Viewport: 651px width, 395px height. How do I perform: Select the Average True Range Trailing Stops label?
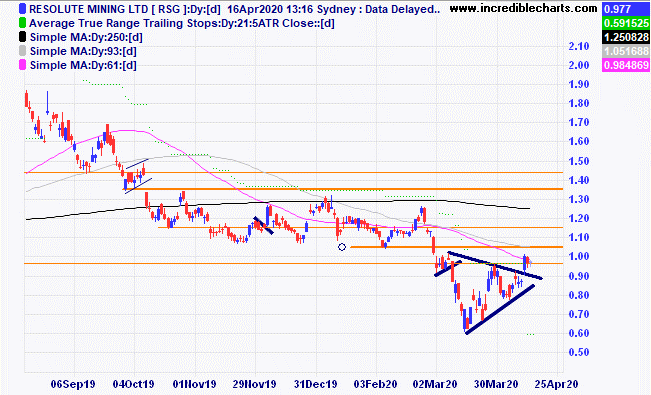click(182, 23)
